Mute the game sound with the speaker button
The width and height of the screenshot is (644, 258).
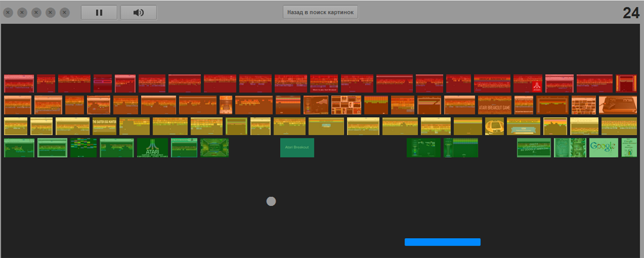point(139,12)
